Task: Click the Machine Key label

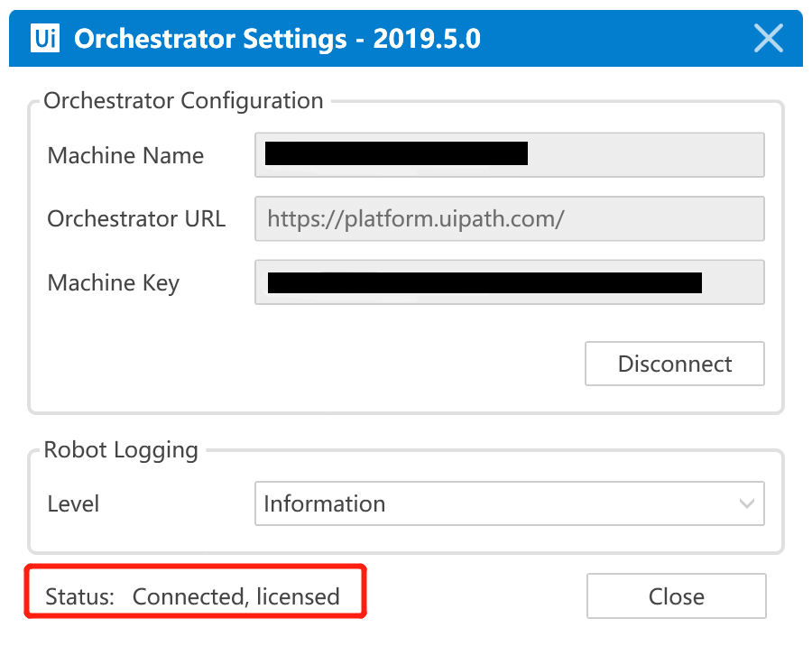Action: (x=114, y=283)
